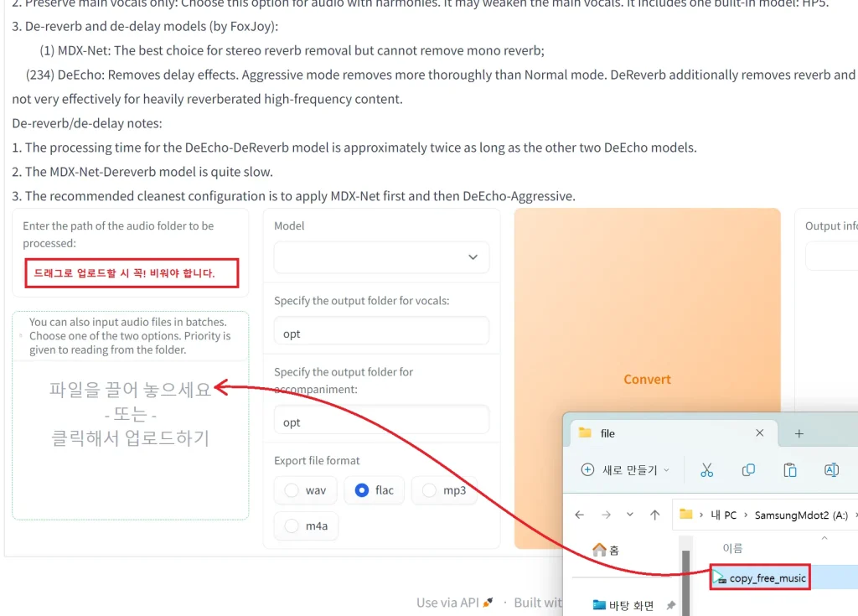Open the Model dropdown
The image size is (858, 616).
[381, 257]
